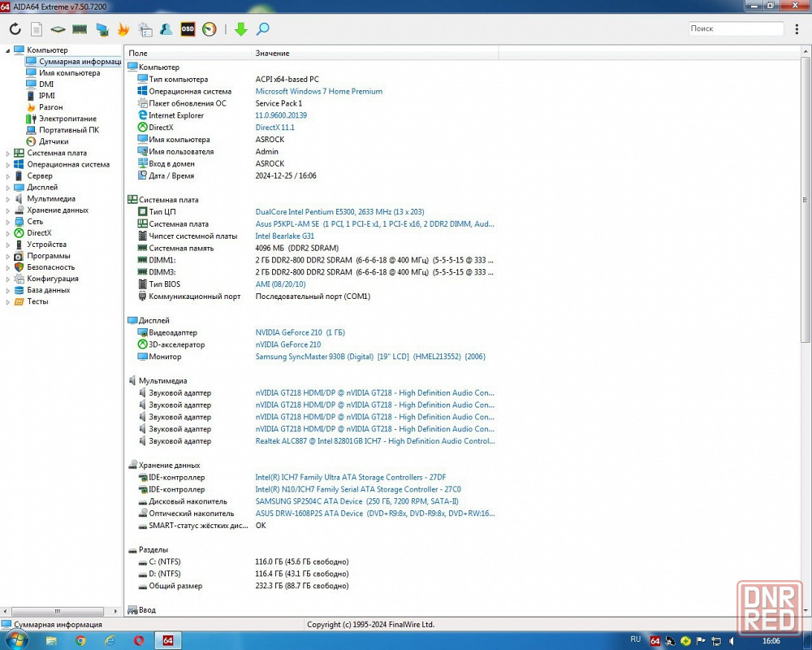Open the sensor gauge toolbar icon
The width and height of the screenshot is (812, 650).
(209, 29)
